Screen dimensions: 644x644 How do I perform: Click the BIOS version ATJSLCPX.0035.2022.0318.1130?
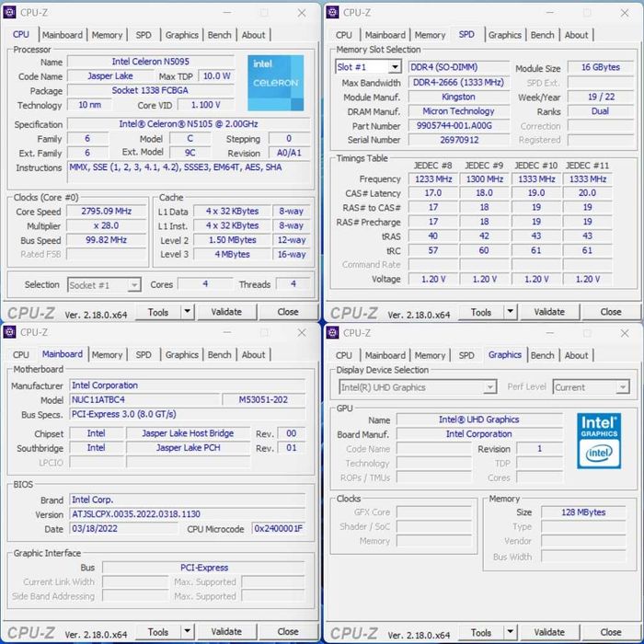(x=188, y=513)
